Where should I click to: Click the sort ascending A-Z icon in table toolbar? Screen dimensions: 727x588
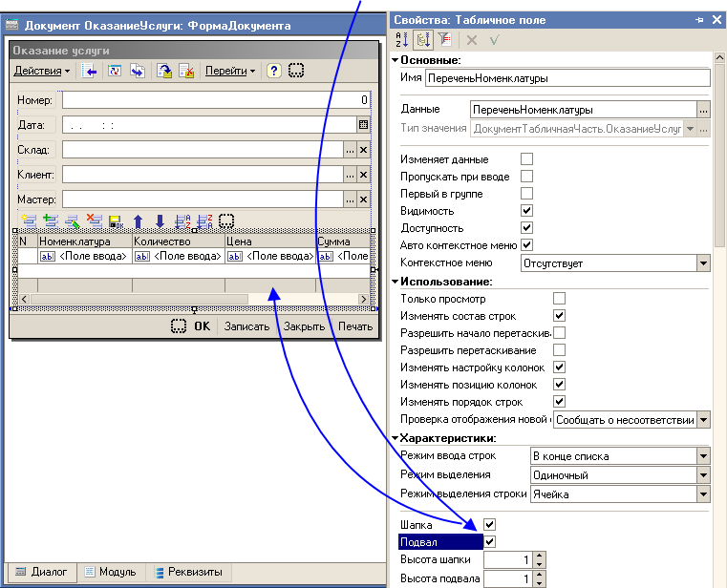coord(182,220)
